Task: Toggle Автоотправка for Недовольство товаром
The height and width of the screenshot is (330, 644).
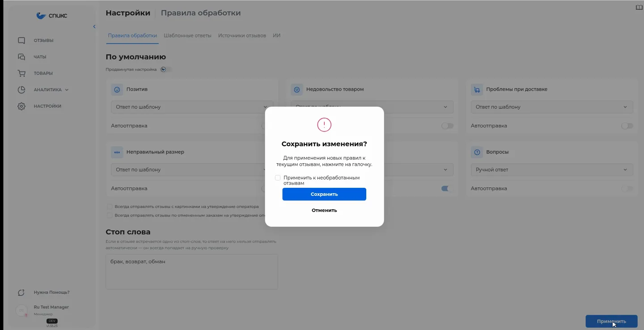Action: click(x=447, y=126)
